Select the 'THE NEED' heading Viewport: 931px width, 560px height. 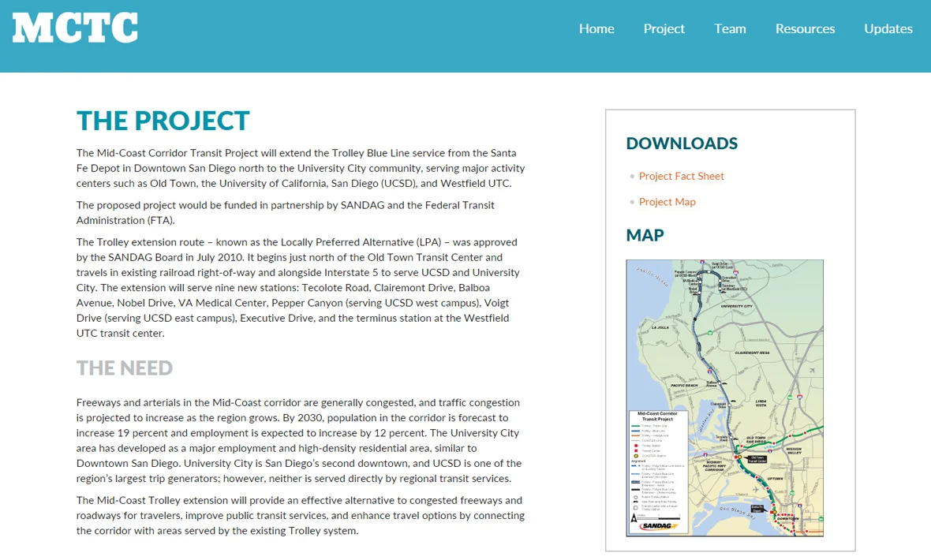point(125,368)
